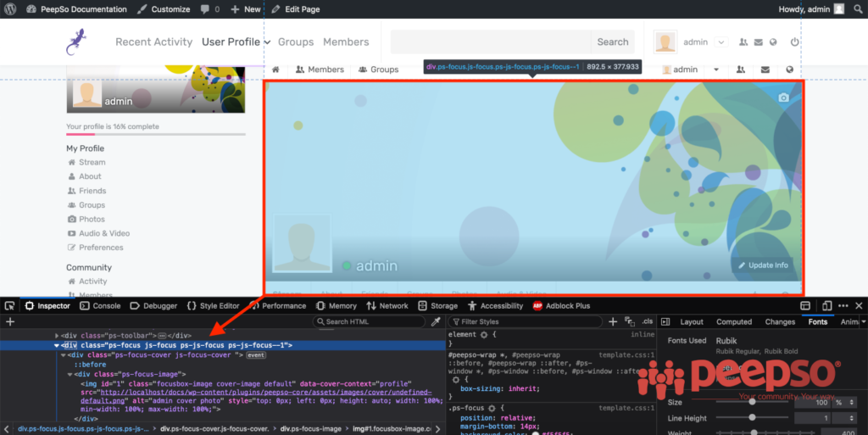Collapse the ps-focus div node
Image resolution: width=868 pixels, height=435 pixels.
[58, 345]
